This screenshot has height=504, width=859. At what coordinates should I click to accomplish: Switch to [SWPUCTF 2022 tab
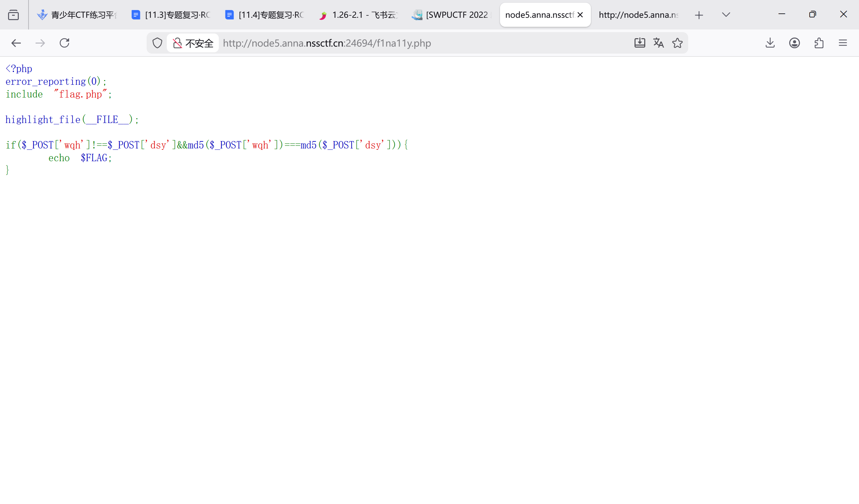pos(452,15)
